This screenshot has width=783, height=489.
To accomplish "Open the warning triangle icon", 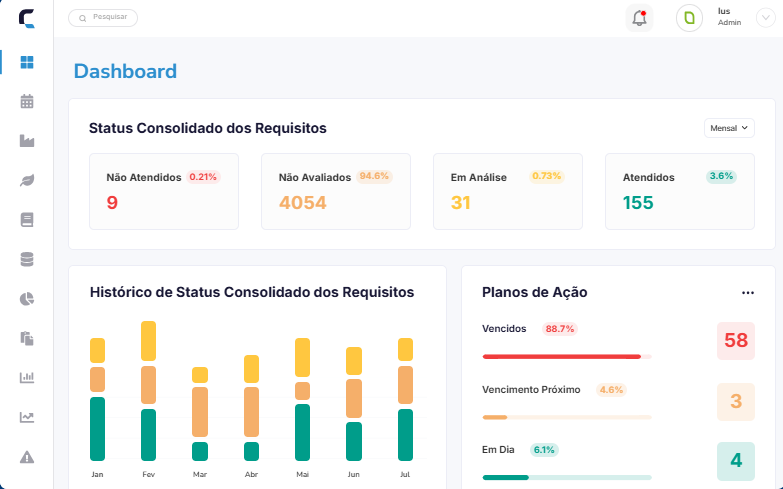I will pyautogui.click(x=27, y=457).
